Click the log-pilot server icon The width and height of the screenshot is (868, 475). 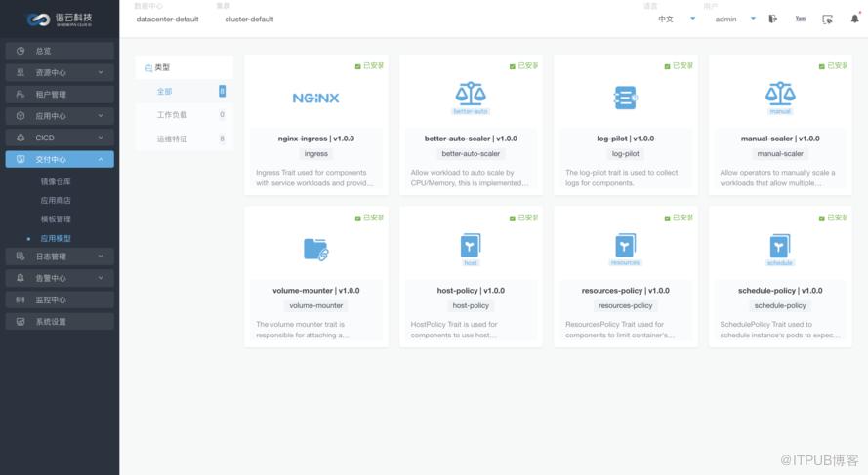tap(626, 98)
